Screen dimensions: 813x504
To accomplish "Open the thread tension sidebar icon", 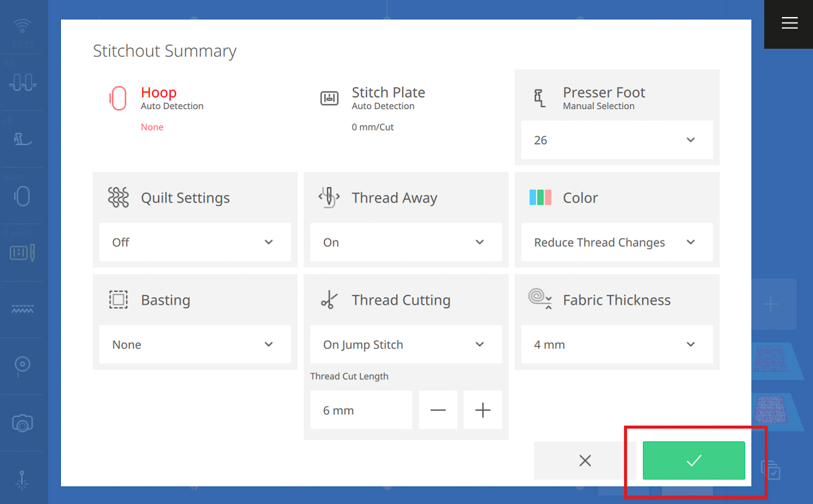I will 22,81.
